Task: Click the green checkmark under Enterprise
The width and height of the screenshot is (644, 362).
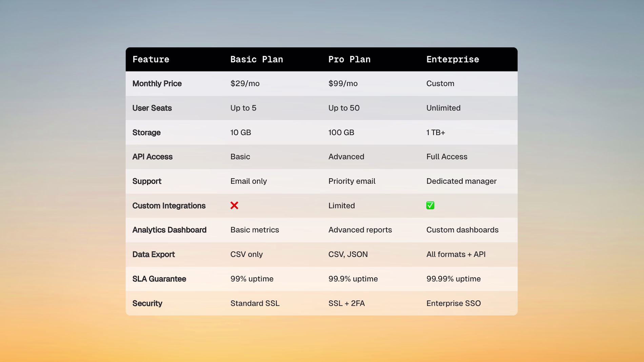Action: pyautogui.click(x=430, y=205)
